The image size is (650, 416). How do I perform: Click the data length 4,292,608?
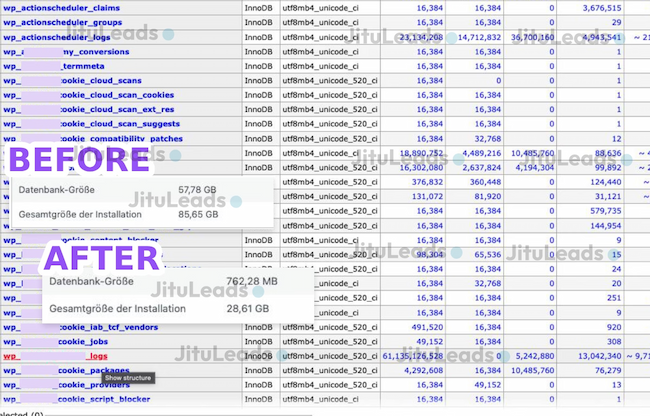424,370
